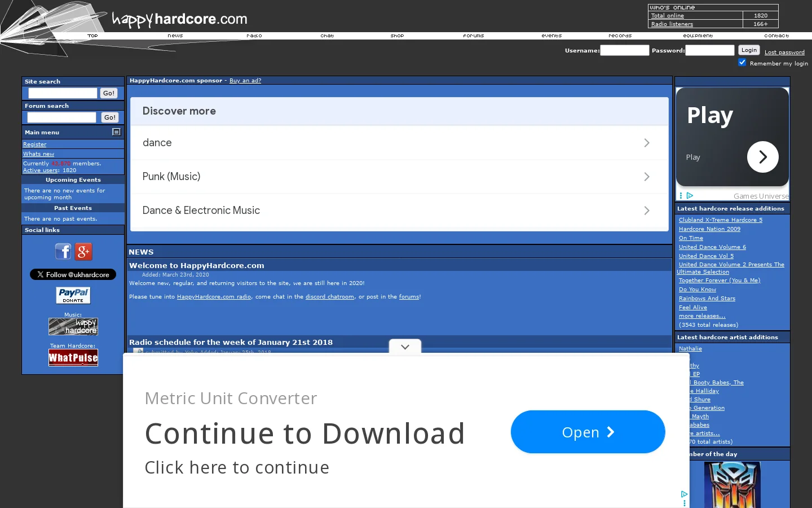This screenshot has height=508, width=812.
Task: Click Site search Go! button
Action: [x=109, y=93]
